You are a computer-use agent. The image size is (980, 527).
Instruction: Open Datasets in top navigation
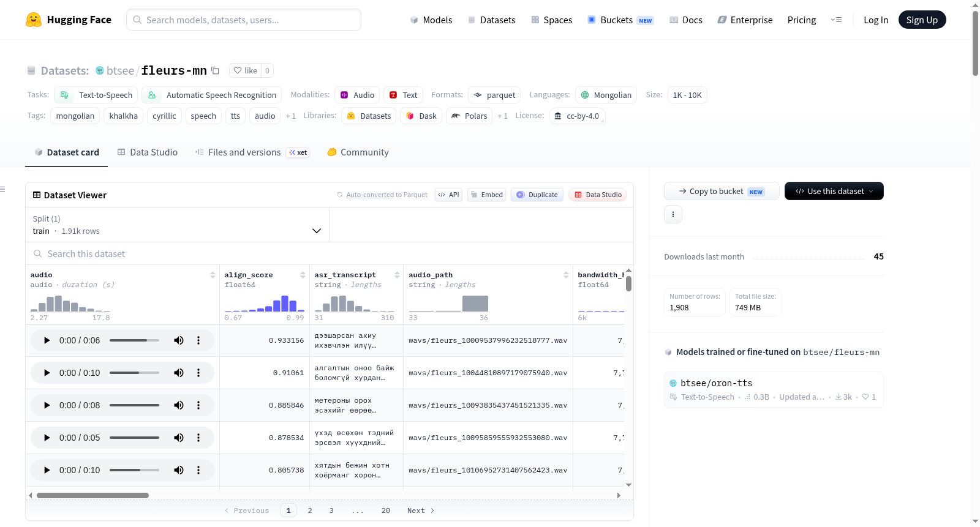(x=491, y=20)
